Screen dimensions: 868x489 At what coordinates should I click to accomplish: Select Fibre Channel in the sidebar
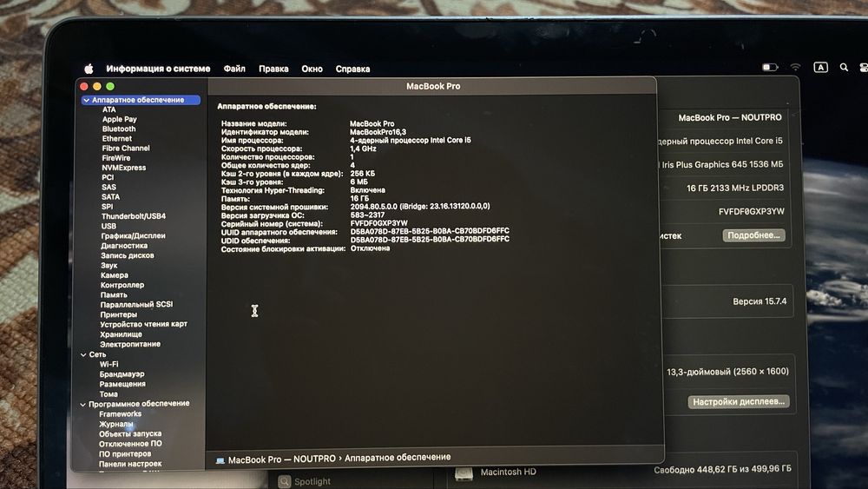tap(126, 149)
